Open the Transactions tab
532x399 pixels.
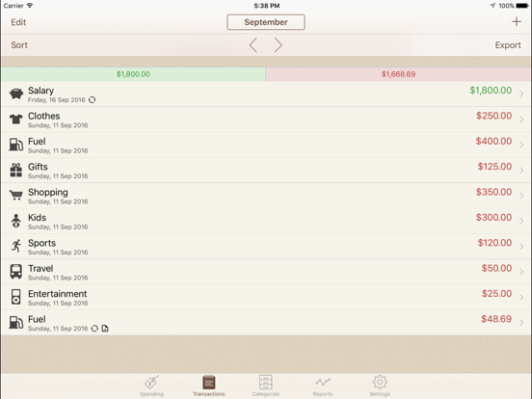point(209,386)
